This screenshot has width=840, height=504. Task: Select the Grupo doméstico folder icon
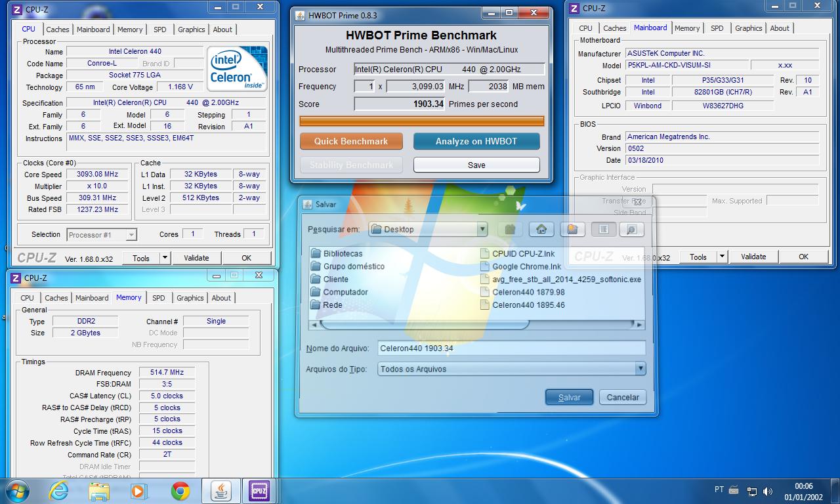316,266
